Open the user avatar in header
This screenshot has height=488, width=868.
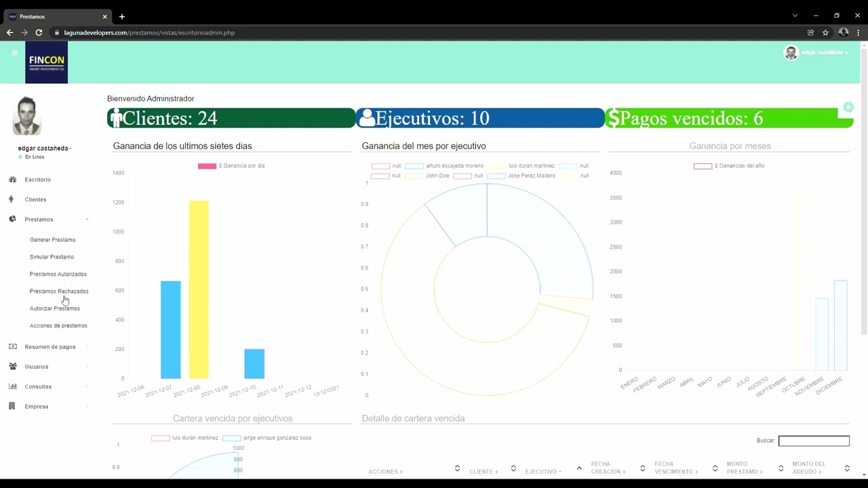tap(791, 53)
